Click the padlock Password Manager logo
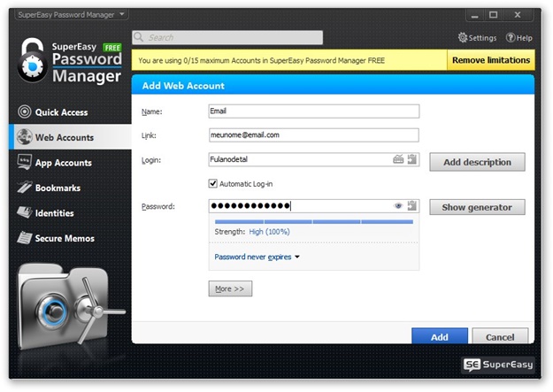 click(x=70, y=60)
